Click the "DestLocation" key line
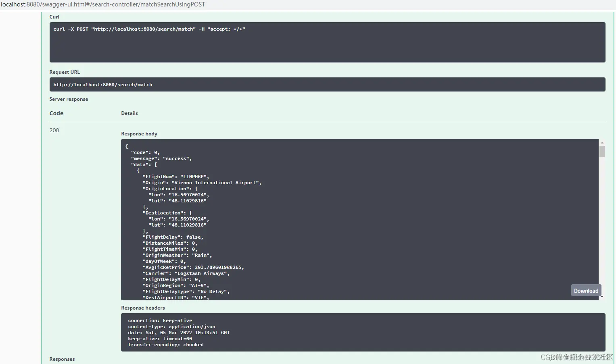 point(167,213)
